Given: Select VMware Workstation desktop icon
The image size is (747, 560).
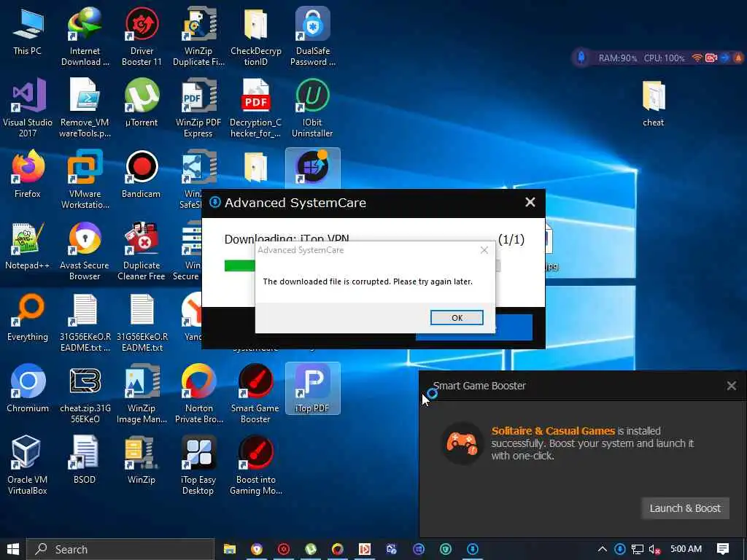Looking at the screenshot, I should click(x=85, y=179).
